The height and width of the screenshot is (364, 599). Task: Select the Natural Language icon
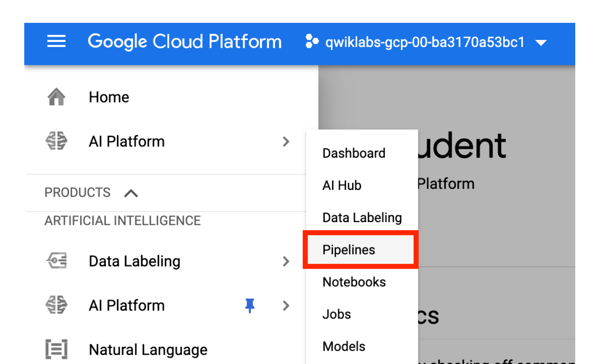pos(56,350)
